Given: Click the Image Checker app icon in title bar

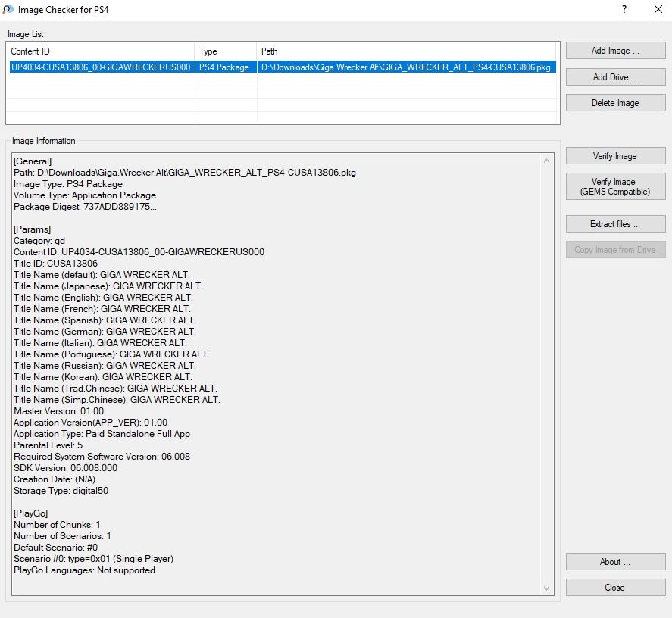Looking at the screenshot, I should click(x=8, y=9).
